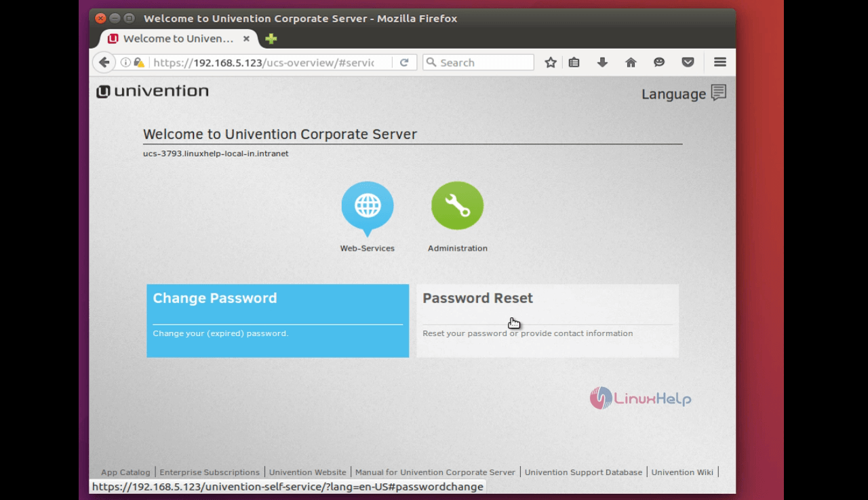Click the Language speech bubble icon
The height and width of the screenshot is (500, 868).
719,93
